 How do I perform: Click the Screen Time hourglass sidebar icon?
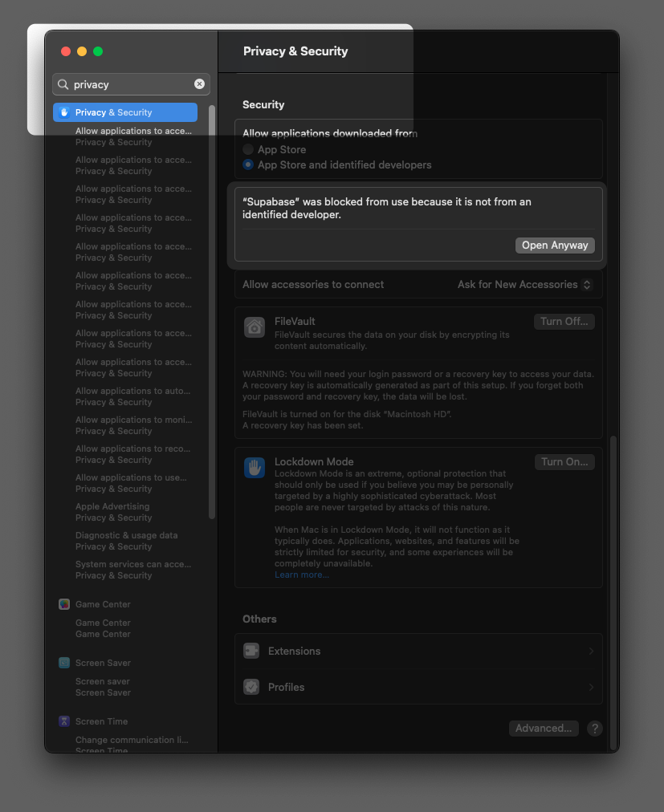point(64,721)
